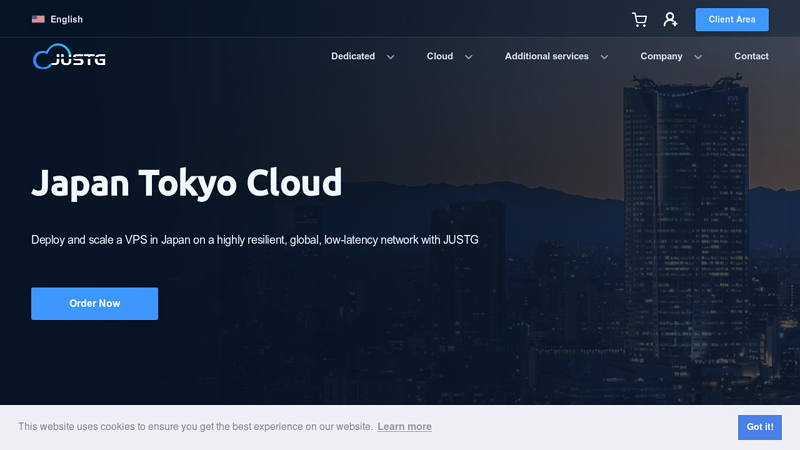Expand the Additional services chevron

604,57
